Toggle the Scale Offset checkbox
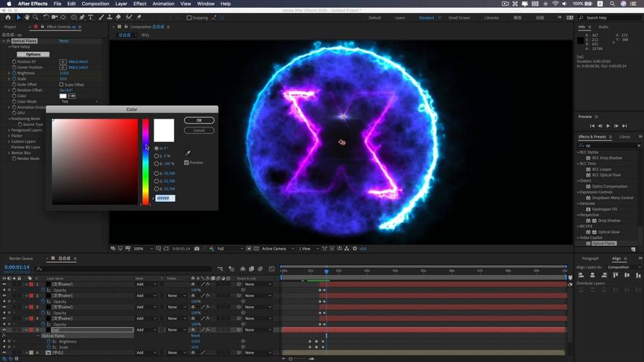The image size is (644, 362). 61,85
